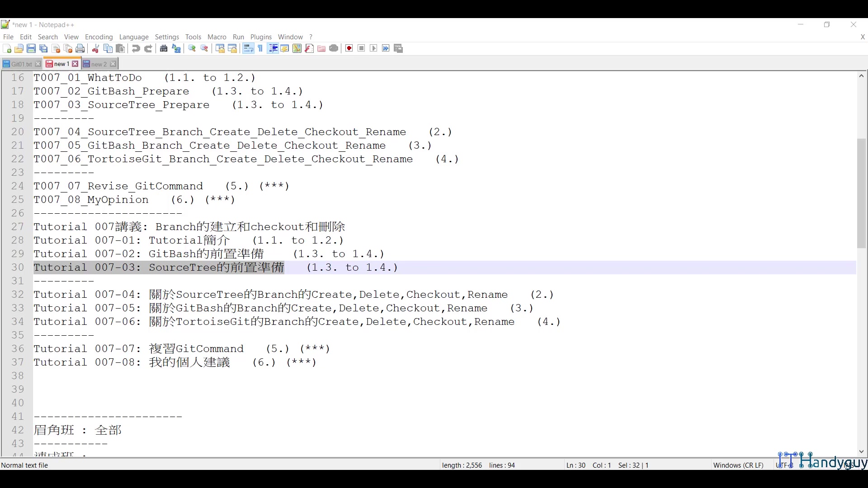This screenshot has width=868, height=488.
Task: Close the Git01.txt tab
Action: tap(38, 64)
